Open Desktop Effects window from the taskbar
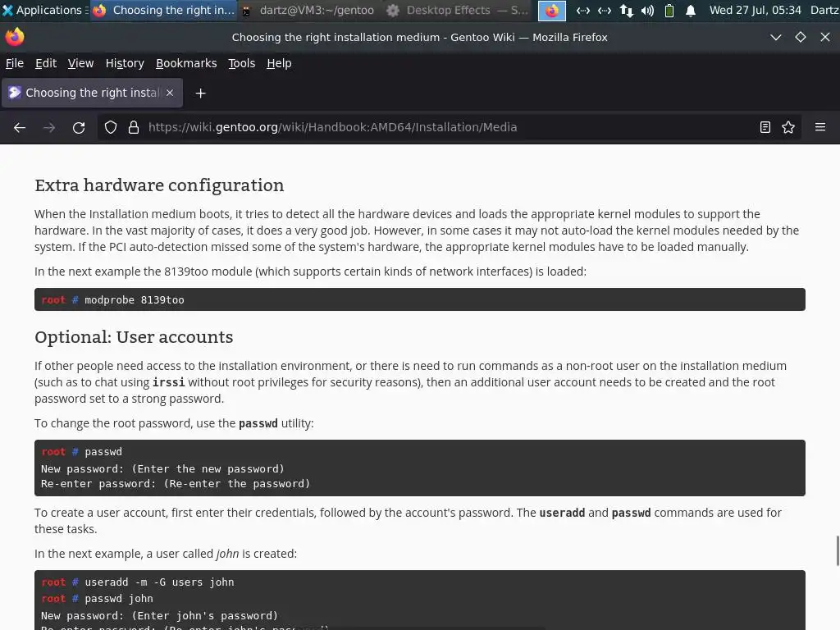Screen dimensions: 840x630 coord(458,11)
